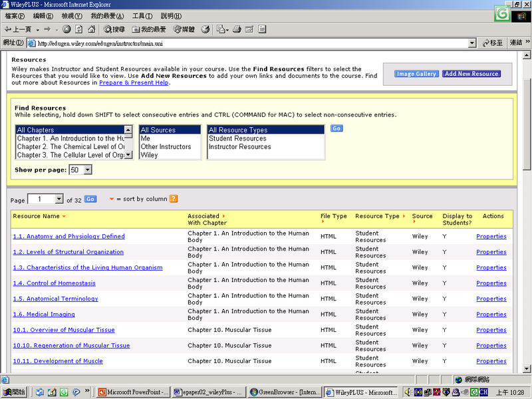This screenshot has width=532, height=399.
Task: Print the page with the printer icon
Action: tap(237, 29)
